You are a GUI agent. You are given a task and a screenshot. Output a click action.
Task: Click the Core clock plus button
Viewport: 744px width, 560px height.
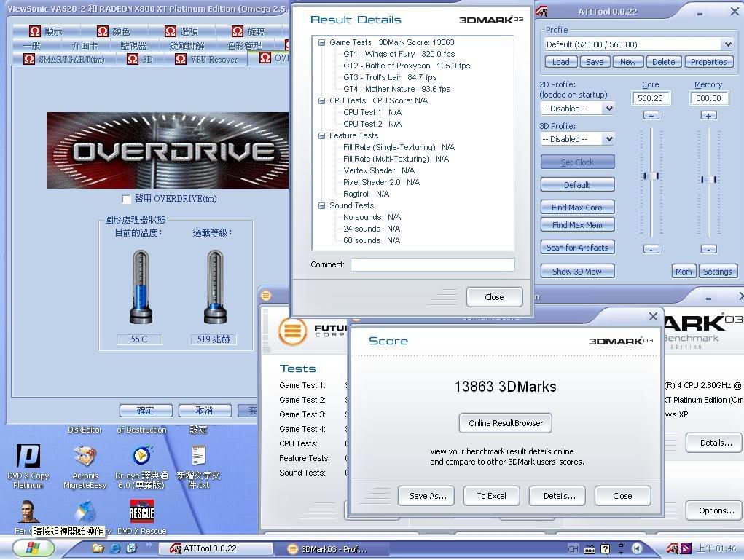tap(651, 115)
